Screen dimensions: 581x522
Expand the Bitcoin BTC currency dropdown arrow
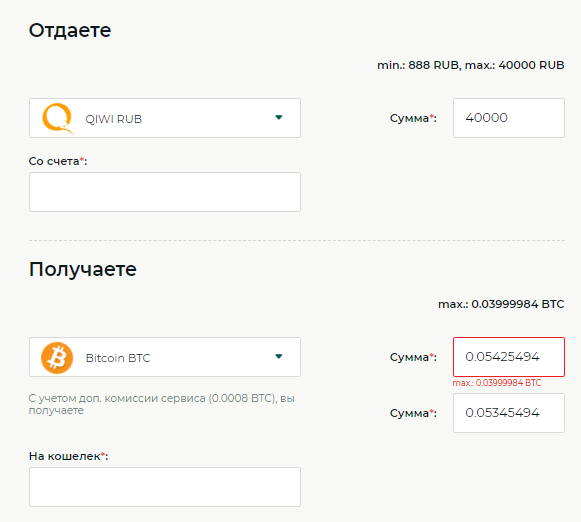click(279, 356)
